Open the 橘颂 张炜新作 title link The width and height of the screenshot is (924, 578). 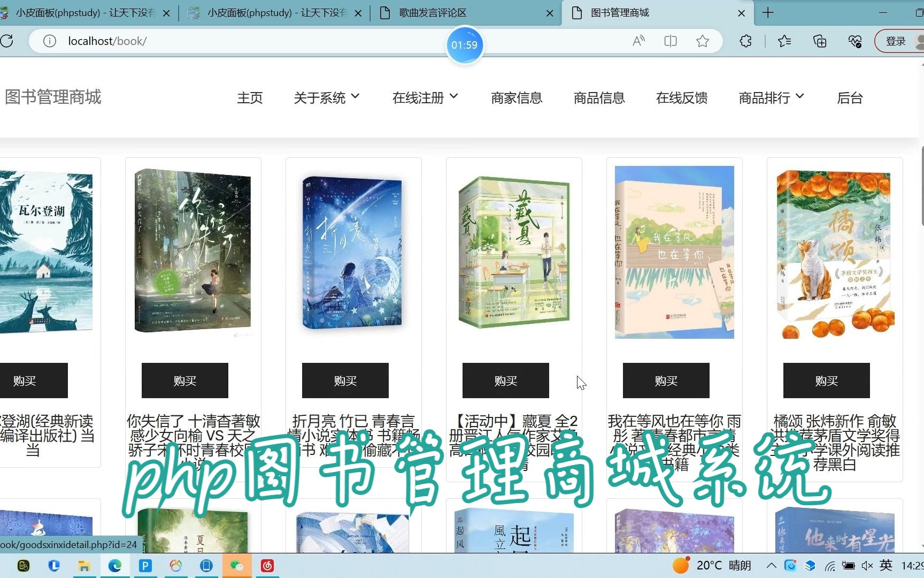click(835, 443)
